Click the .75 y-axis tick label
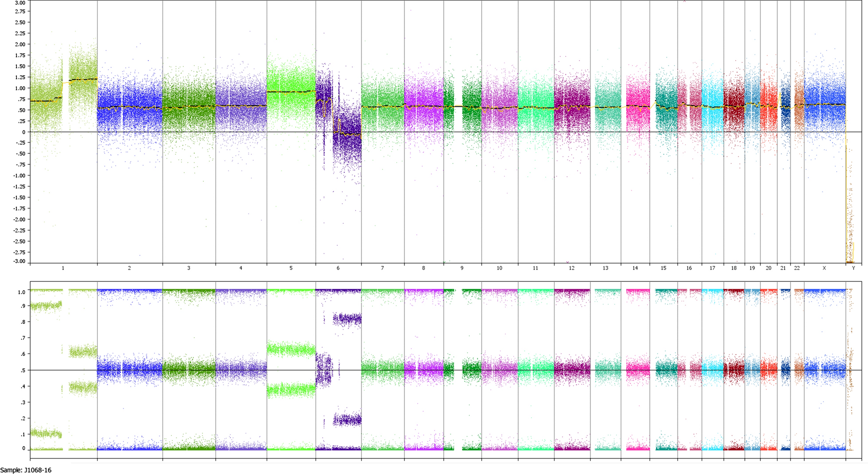The image size is (868, 474). click(21, 99)
